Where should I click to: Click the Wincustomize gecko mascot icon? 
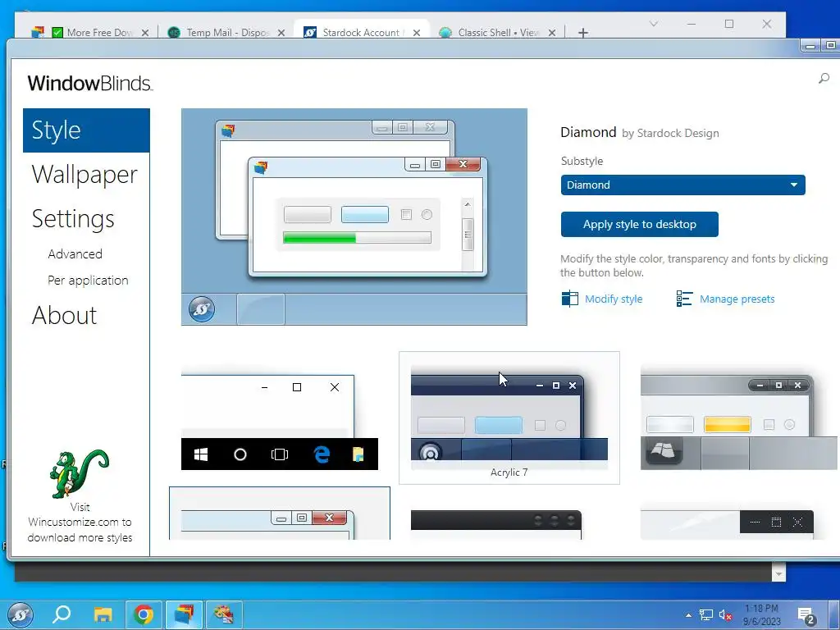[x=80, y=474]
